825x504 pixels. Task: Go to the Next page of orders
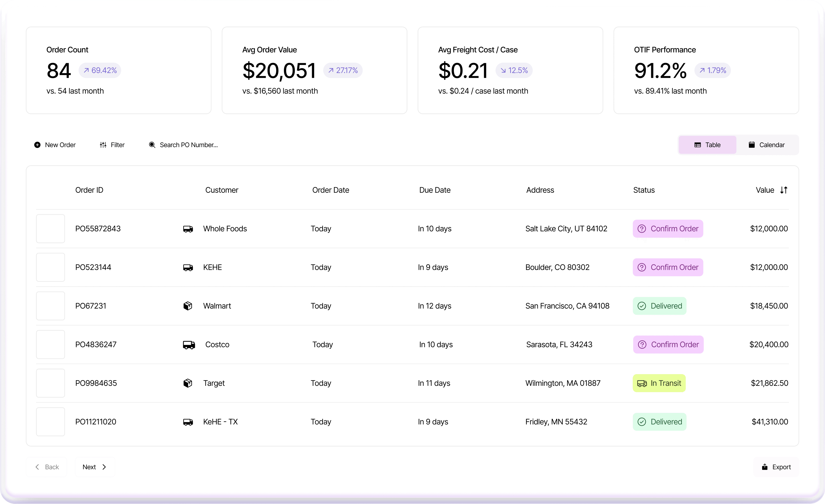[x=94, y=467]
